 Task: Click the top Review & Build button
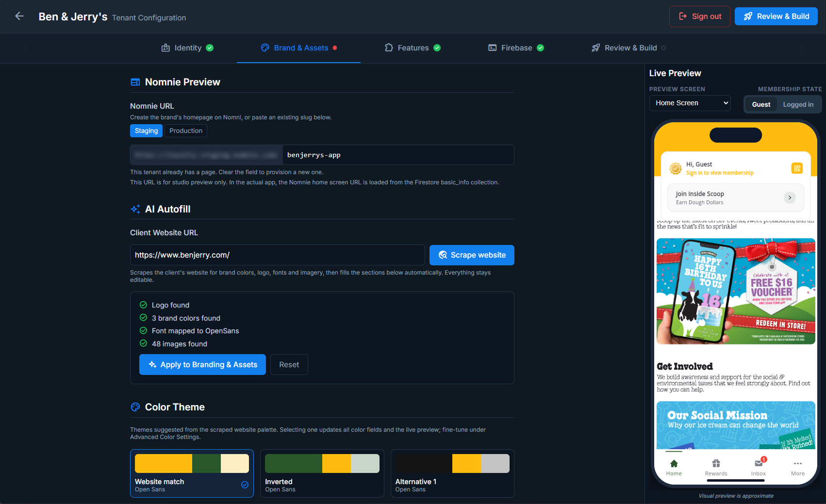tap(776, 16)
